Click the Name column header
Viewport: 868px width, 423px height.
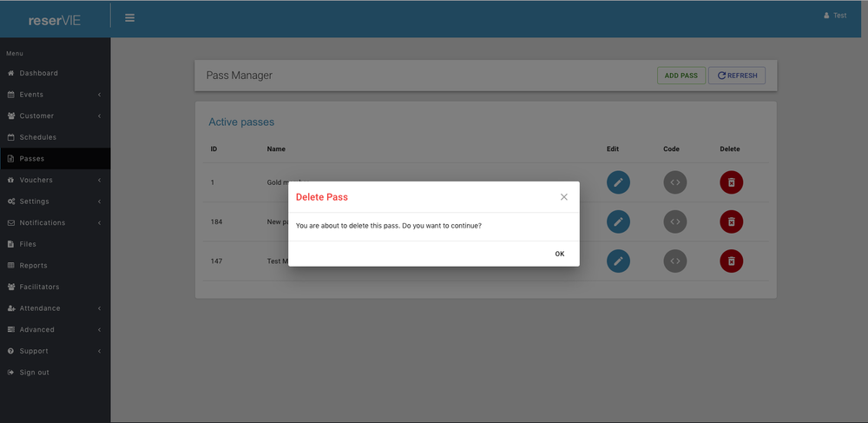[276, 149]
